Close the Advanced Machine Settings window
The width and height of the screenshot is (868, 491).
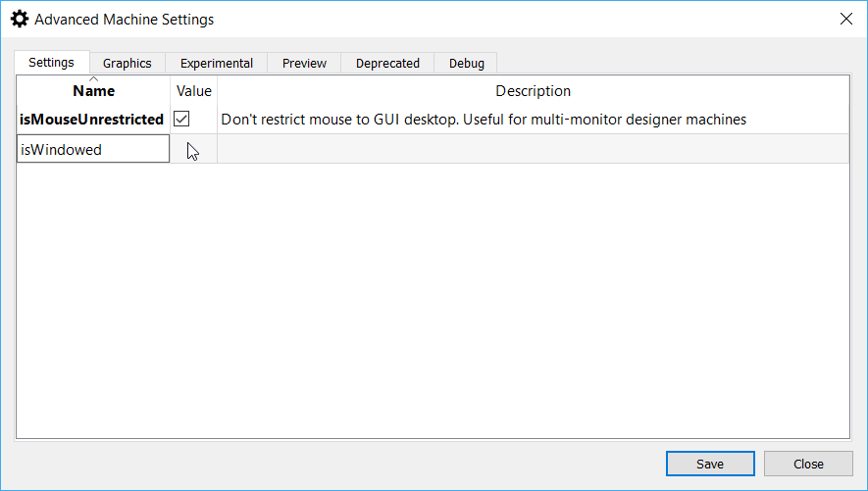[x=845, y=19]
